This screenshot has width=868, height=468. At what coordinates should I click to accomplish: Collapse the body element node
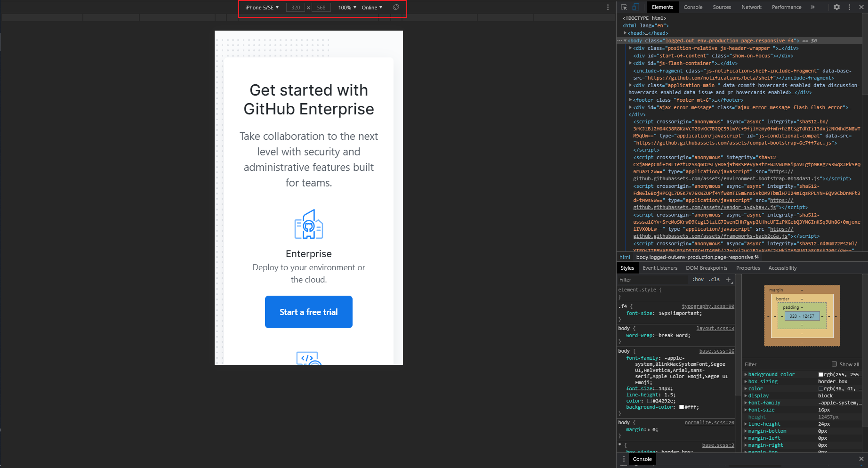pos(625,40)
